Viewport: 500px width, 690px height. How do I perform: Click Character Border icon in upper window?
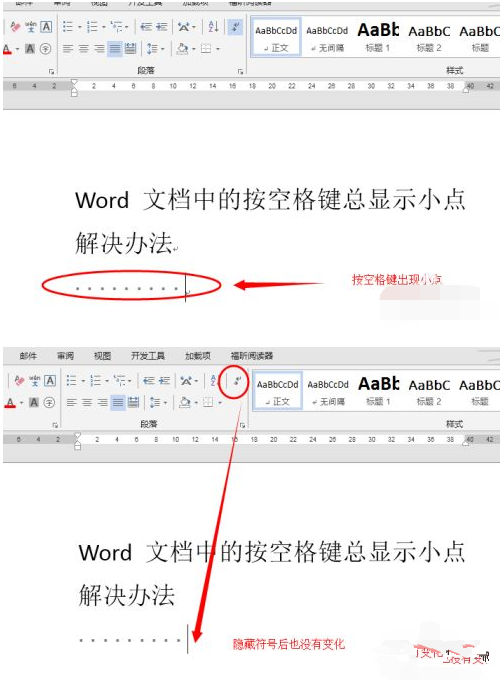coord(46,27)
